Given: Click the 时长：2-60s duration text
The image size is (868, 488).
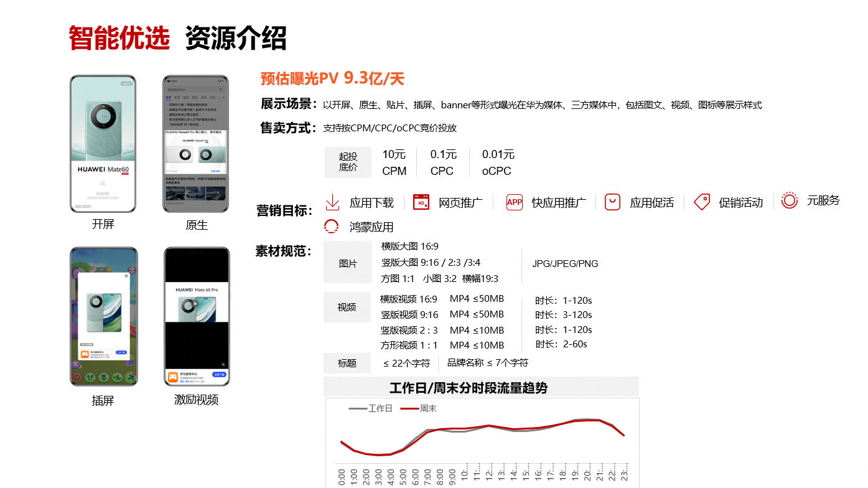Looking at the screenshot, I should point(561,344).
